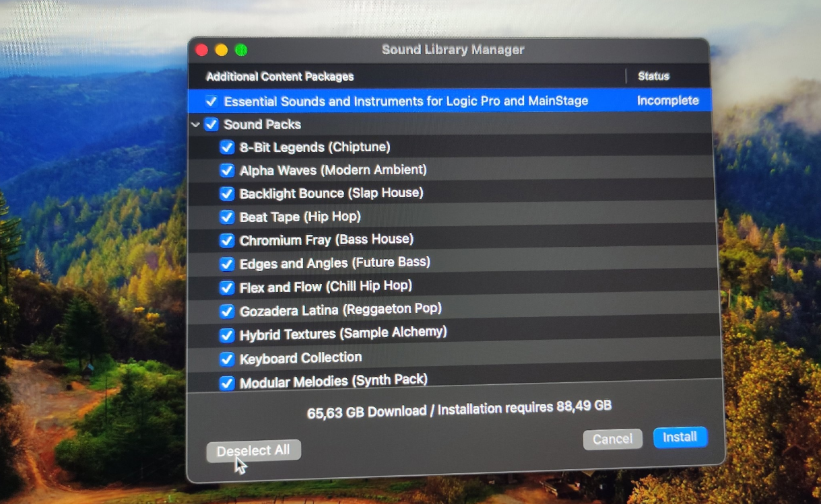Viewport: 821px width, 504px height.
Task: Click the Additional Content Packages column header
Action: click(280, 77)
